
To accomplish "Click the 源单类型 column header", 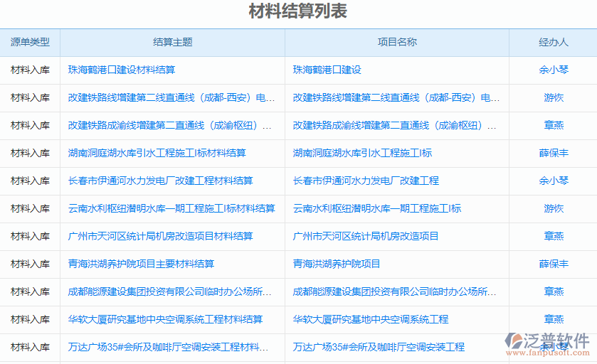I will [30, 42].
